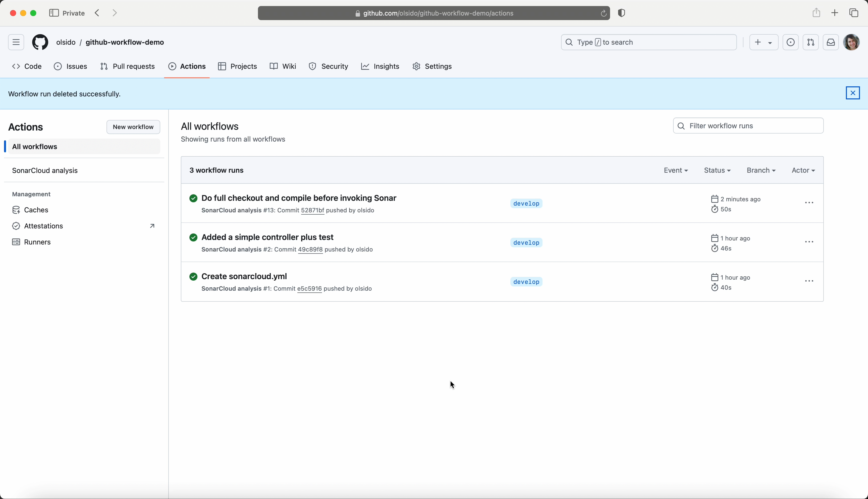868x499 pixels.
Task: Switch to the Insights tab
Action: click(x=380, y=67)
